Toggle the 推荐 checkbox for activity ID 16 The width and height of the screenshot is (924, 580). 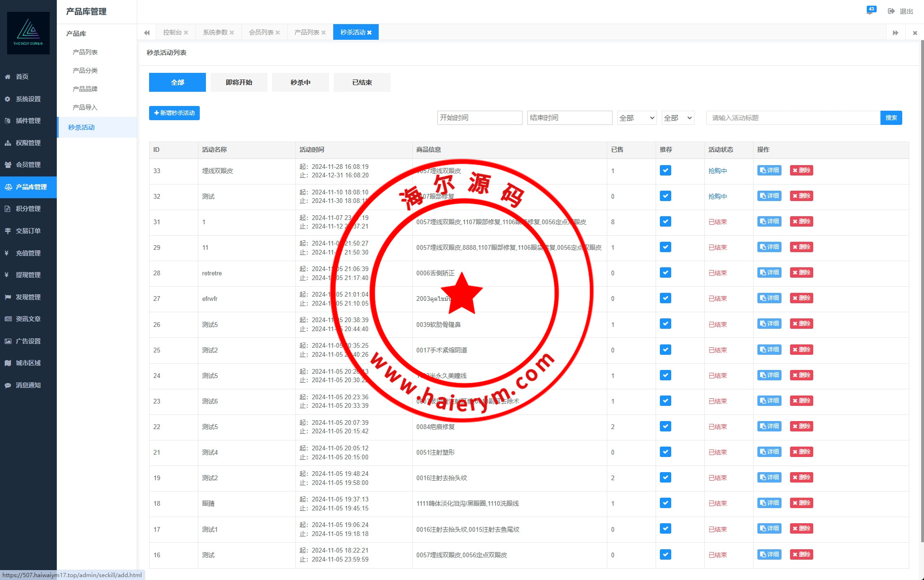pos(665,554)
